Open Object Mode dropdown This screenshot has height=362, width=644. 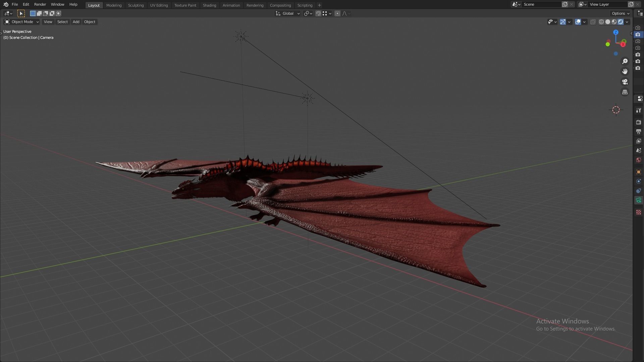[21, 22]
